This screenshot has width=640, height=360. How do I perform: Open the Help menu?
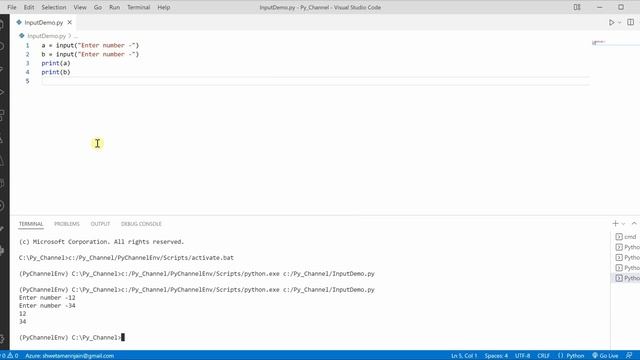(164, 7)
